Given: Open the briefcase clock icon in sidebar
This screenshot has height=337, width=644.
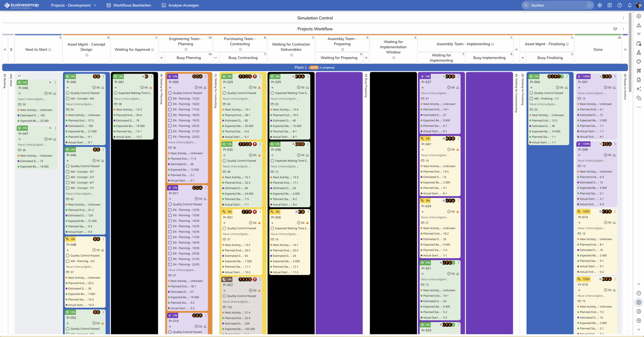Looking at the screenshot, I should tap(639, 44).
